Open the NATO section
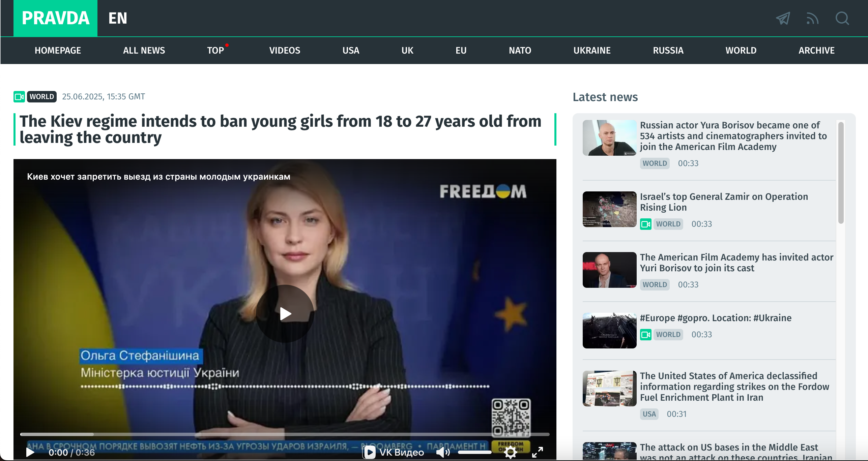This screenshot has height=461, width=868. (520, 51)
